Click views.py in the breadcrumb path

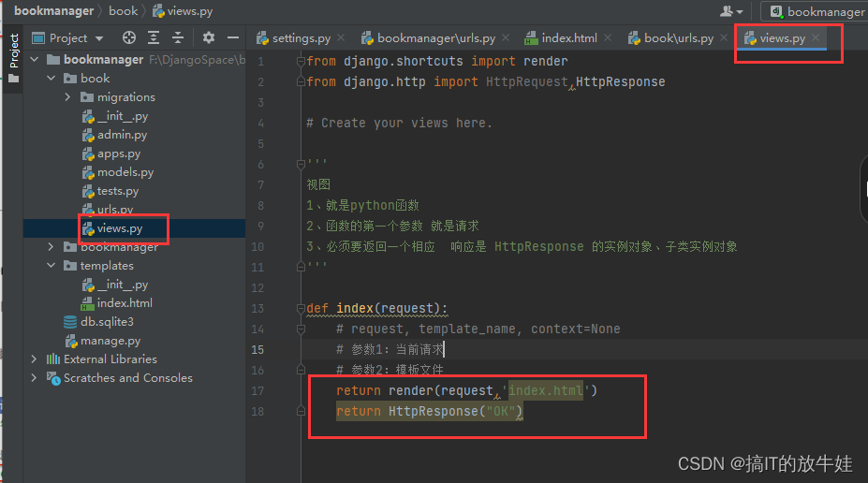[x=183, y=11]
